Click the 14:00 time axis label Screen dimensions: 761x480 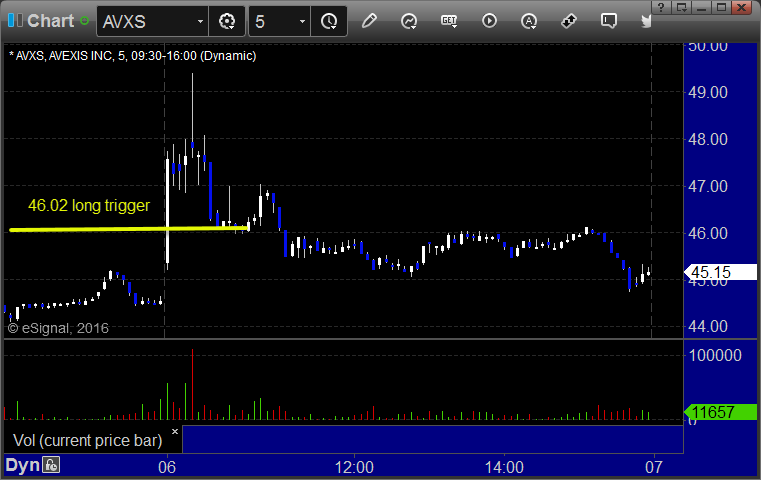click(504, 467)
